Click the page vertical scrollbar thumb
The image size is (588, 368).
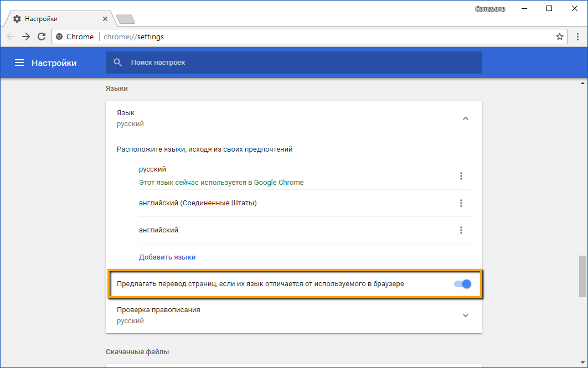click(x=583, y=277)
